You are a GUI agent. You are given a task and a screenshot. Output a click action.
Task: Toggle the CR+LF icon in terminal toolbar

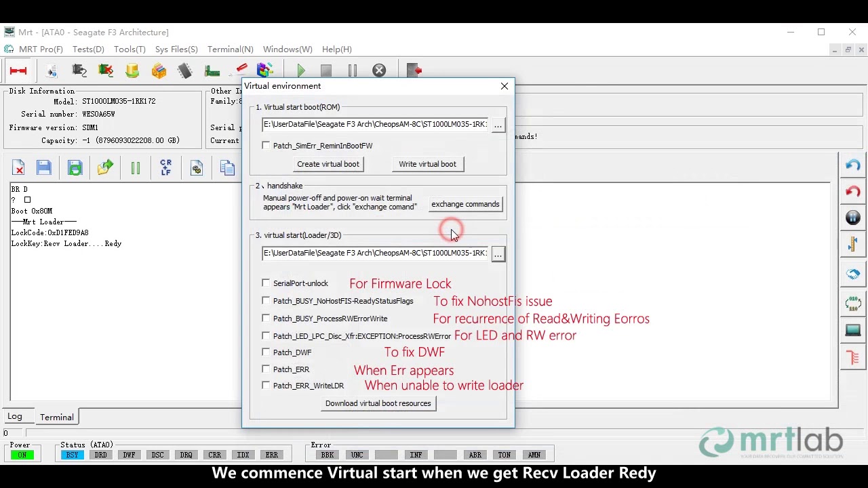(x=166, y=168)
